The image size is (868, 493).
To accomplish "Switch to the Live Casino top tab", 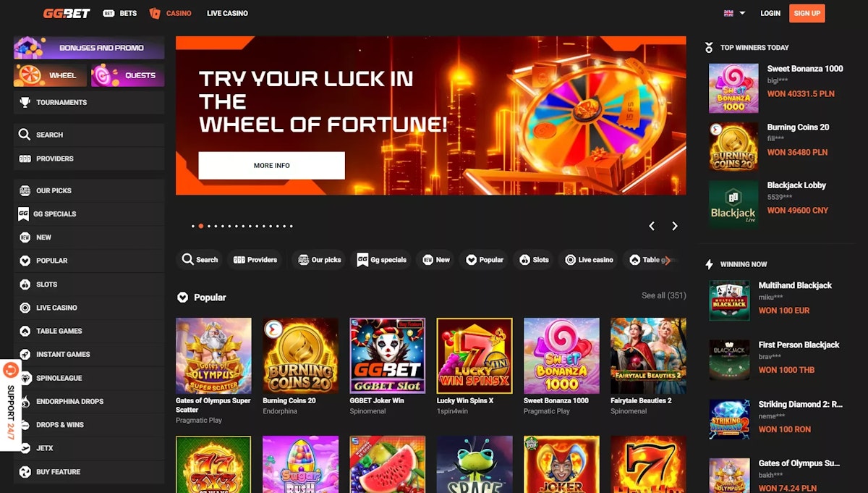I will click(x=227, y=13).
